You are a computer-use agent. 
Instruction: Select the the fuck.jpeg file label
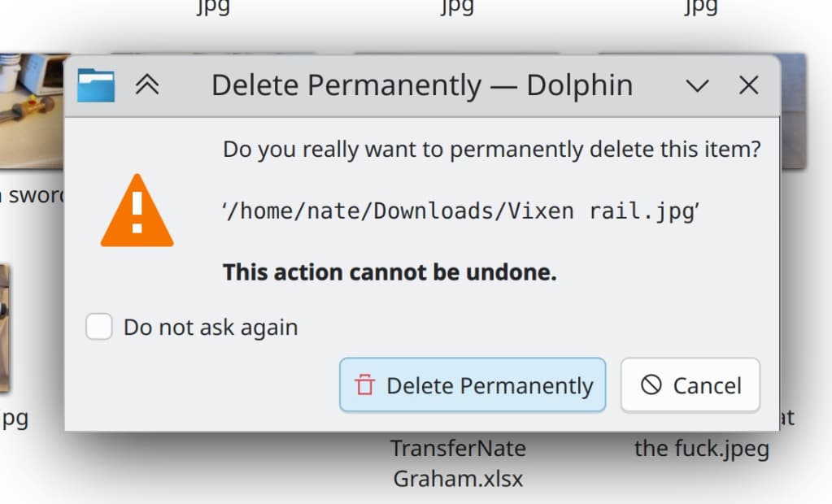click(702, 449)
